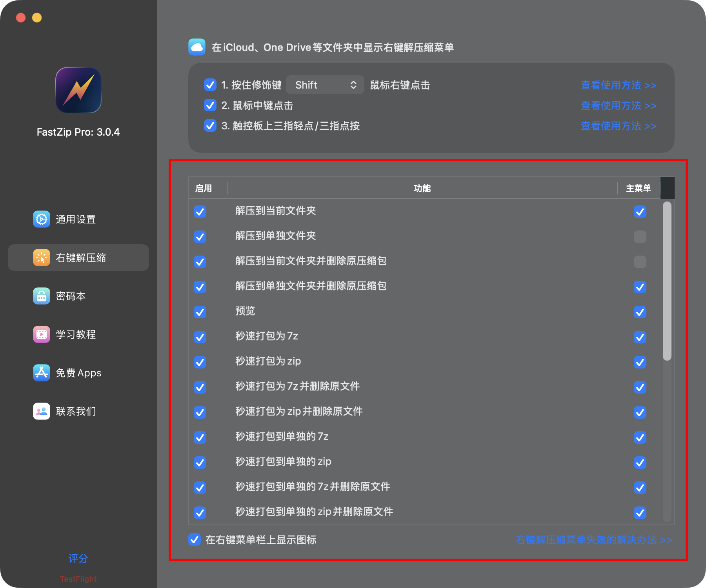
Task: Click the 右键解压缩 cursor icon
Action: (x=41, y=258)
